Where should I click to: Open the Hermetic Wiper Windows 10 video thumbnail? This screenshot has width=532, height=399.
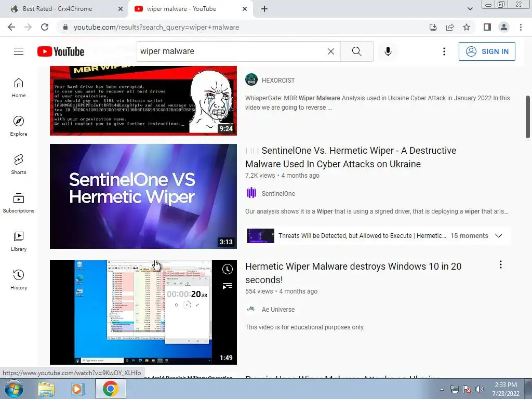click(143, 312)
